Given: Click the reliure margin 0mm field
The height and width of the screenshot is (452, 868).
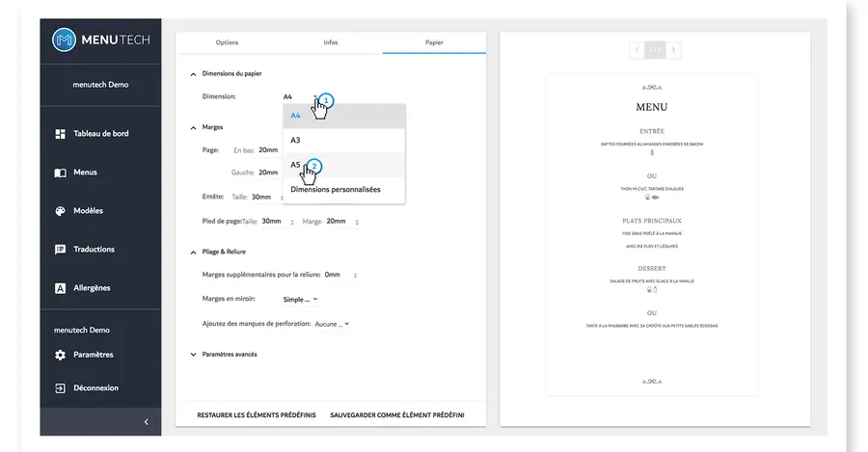Looking at the screenshot, I should click(339, 275).
